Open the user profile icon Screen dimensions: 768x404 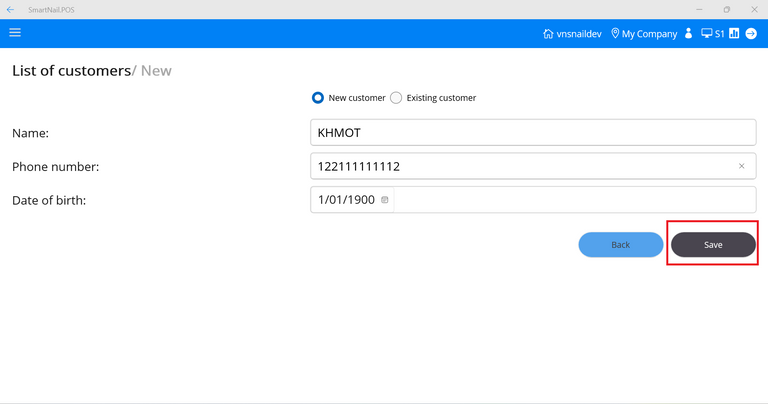(688, 34)
